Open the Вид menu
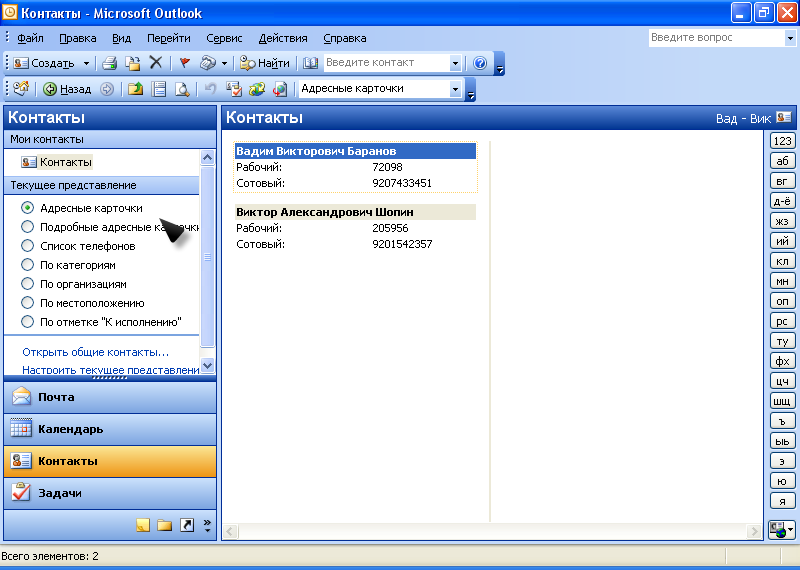800x570 pixels. coord(121,38)
